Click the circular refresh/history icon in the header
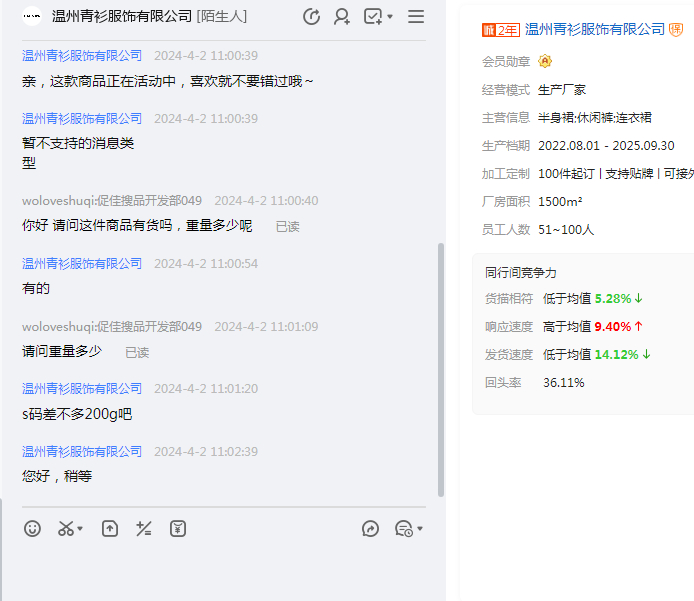Image resolution: width=694 pixels, height=601 pixels. [x=311, y=16]
